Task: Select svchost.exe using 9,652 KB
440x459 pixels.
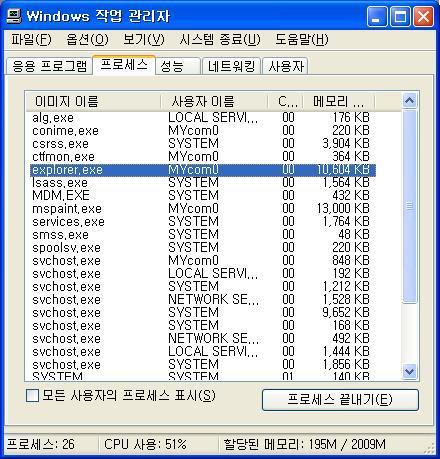Action: pos(203,313)
